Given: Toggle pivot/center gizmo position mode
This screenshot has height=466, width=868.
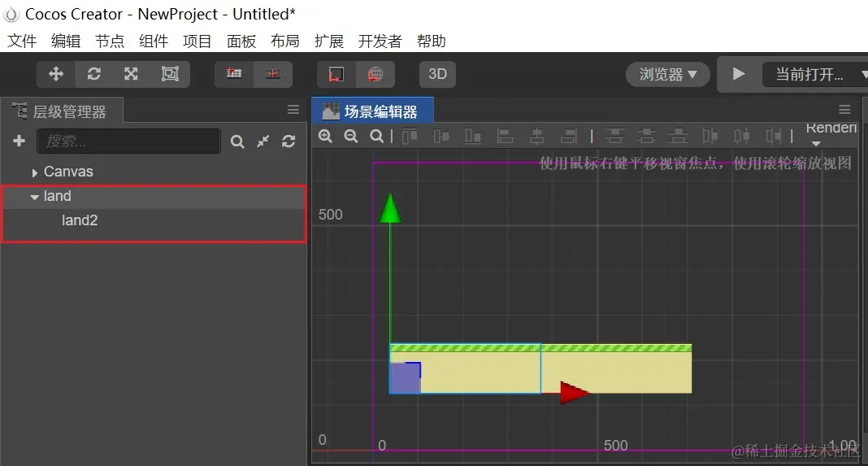Looking at the screenshot, I should point(234,74).
